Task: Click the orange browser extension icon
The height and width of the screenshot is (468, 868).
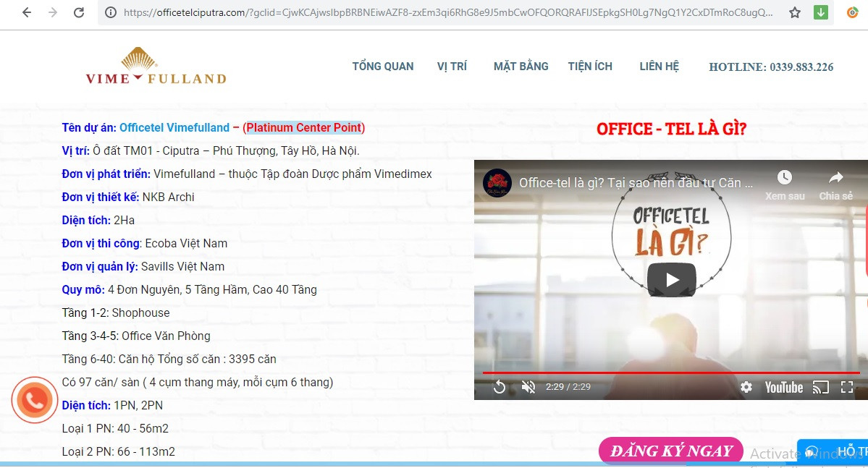Action: click(x=852, y=13)
